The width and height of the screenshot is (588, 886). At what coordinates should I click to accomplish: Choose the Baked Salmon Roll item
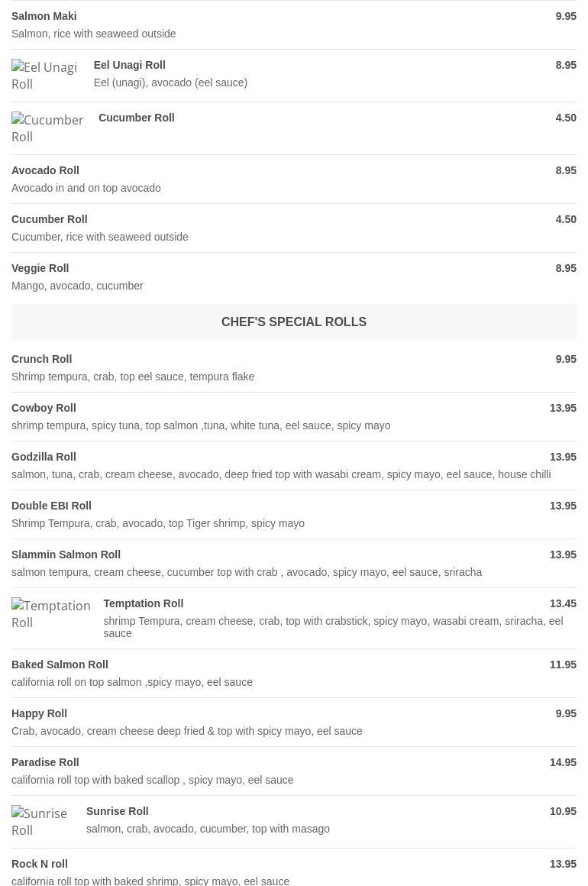60,664
